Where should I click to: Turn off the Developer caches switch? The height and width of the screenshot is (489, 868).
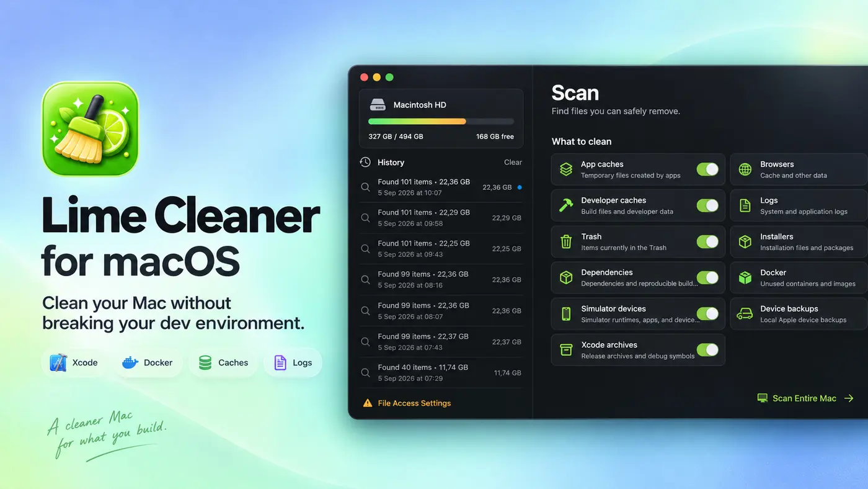click(707, 205)
